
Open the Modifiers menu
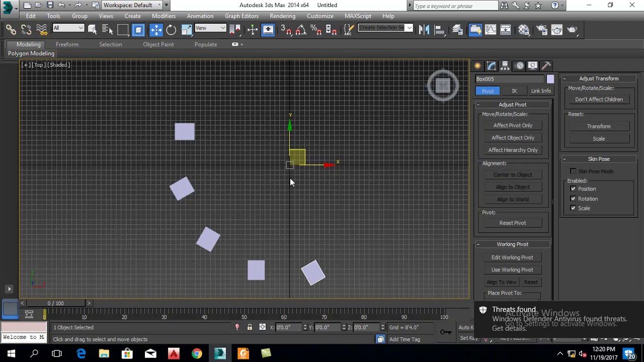[x=164, y=16]
